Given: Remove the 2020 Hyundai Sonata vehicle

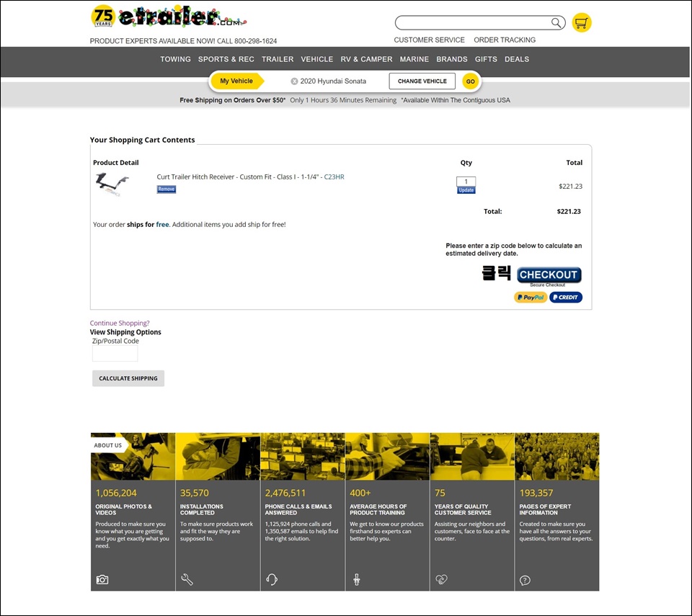Looking at the screenshot, I should coord(294,81).
